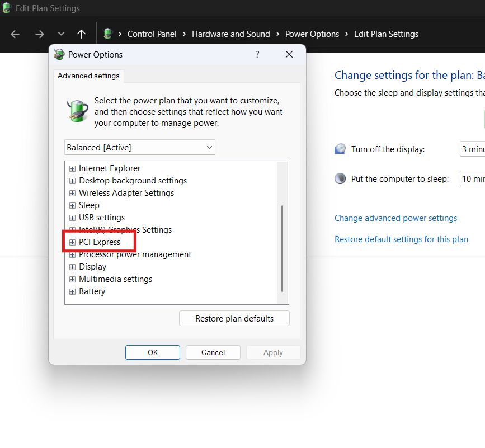Click the battery icon in address bar

(108, 34)
